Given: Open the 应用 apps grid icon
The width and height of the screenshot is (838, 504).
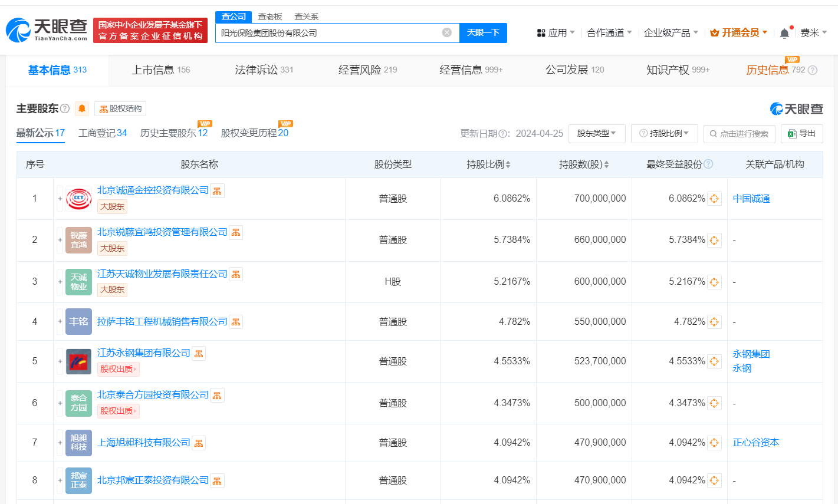Looking at the screenshot, I should click(541, 33).
